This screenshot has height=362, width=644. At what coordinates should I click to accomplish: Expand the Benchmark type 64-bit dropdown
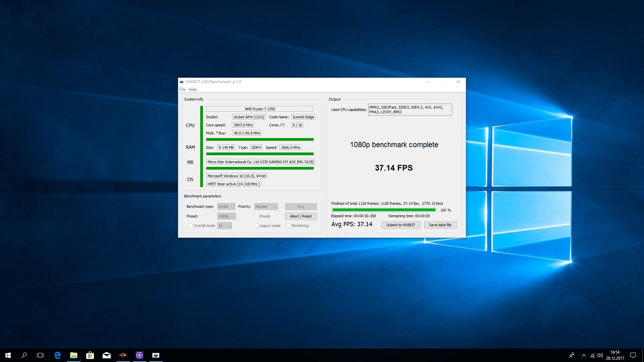(x=226, y=206)
